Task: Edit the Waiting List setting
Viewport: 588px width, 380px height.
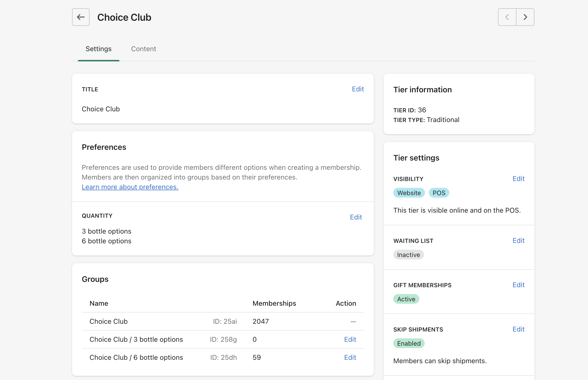Action: pyautogui.click(x=518, y=241)
